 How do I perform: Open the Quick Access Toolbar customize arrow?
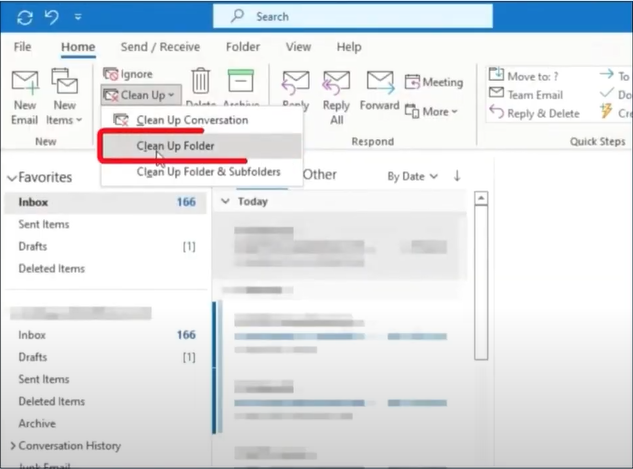click(78, 17)
